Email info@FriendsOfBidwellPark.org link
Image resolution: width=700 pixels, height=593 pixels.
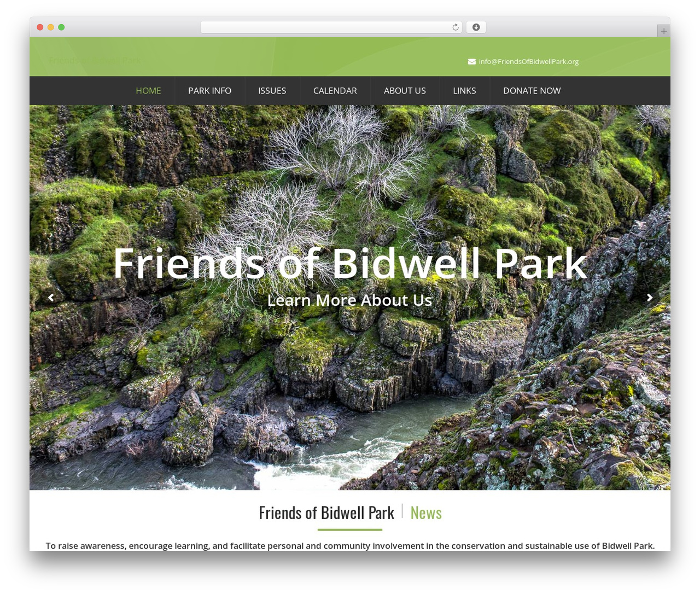(x=529, y=61)
